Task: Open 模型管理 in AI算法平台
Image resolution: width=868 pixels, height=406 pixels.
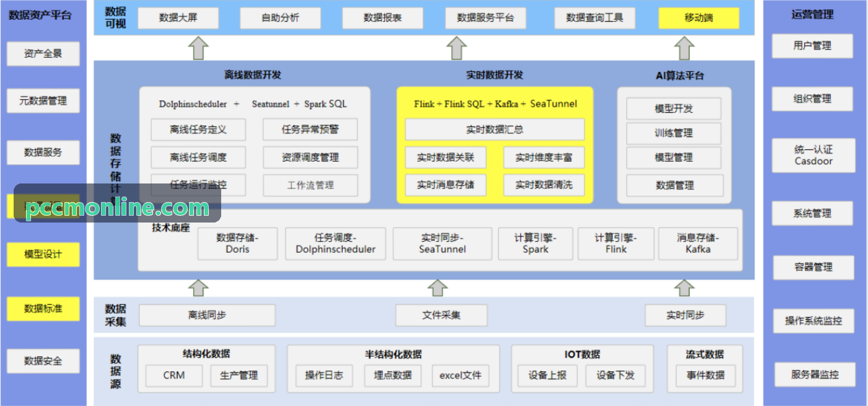Action: click(x=674, y=157)
